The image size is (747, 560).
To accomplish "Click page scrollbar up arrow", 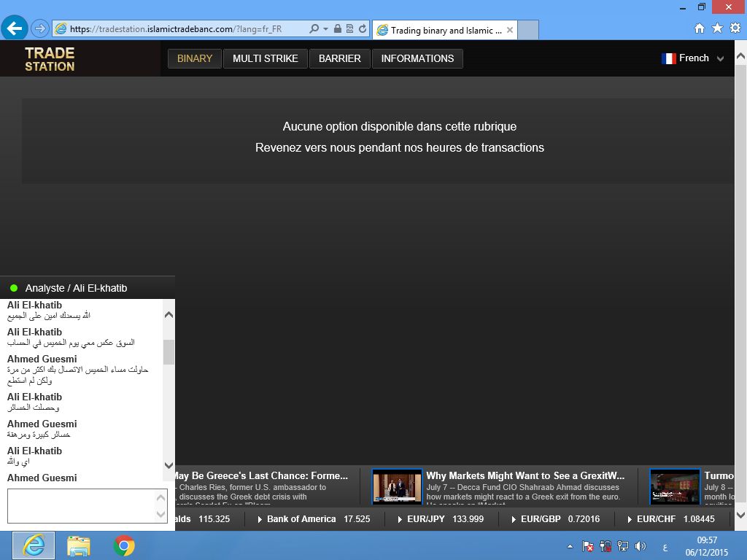I will 741,55.
